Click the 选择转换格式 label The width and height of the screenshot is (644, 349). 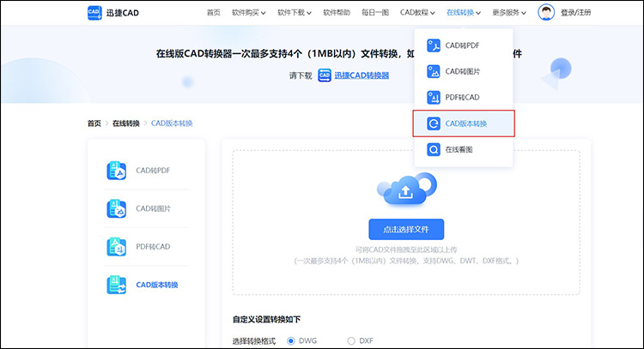pos(254,341)
